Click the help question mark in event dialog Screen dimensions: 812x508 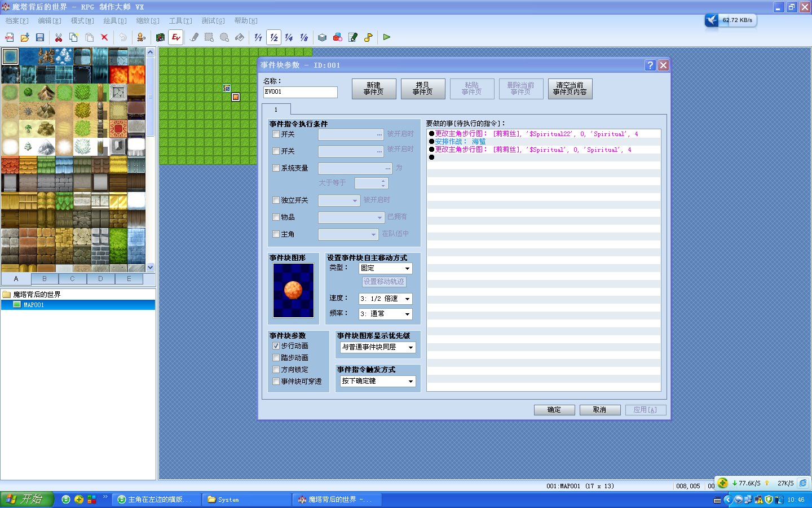[x=650, y=65]
